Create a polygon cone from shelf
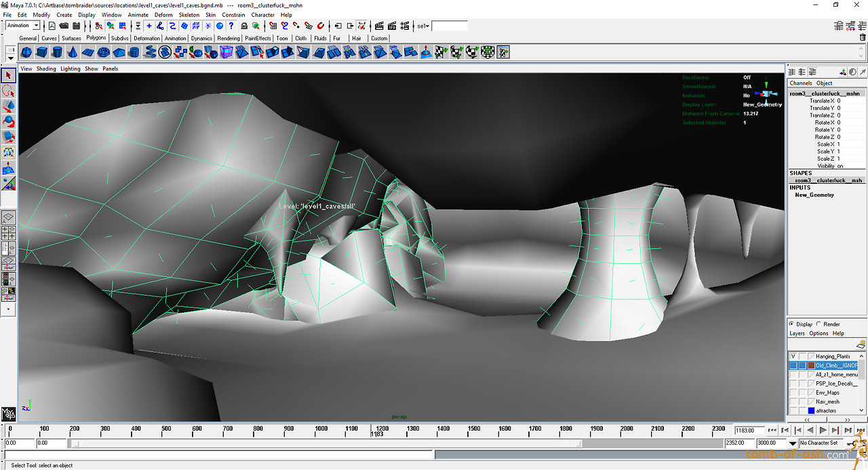Screen dimensions: 868x470 [x=73, y=52]
